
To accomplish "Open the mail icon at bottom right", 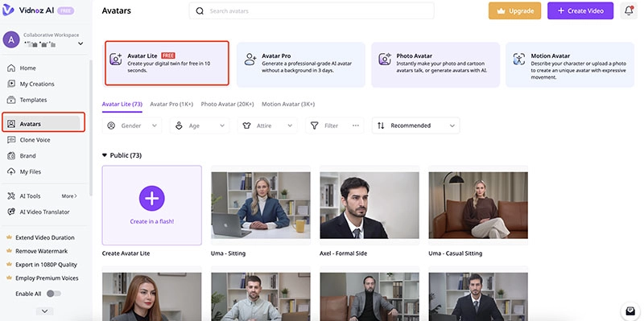I will 630,311.
